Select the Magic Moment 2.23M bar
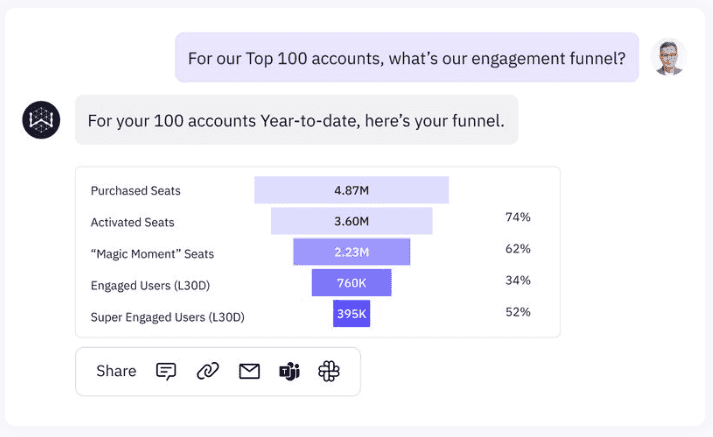713x437 pixels. coord(351,252)
